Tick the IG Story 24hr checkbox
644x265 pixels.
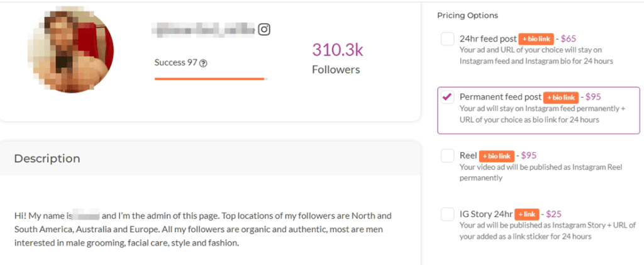447,214
